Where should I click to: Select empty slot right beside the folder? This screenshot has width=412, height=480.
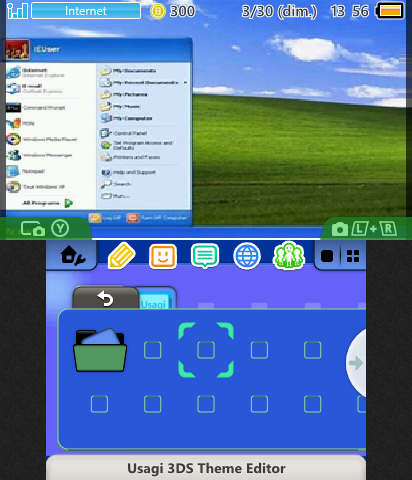tap(153, 350)
